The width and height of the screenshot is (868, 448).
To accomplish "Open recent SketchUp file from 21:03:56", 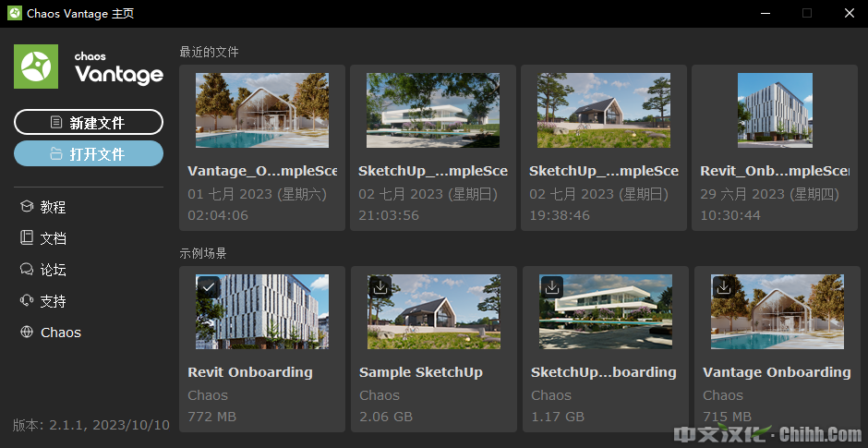I will [433, 111].
